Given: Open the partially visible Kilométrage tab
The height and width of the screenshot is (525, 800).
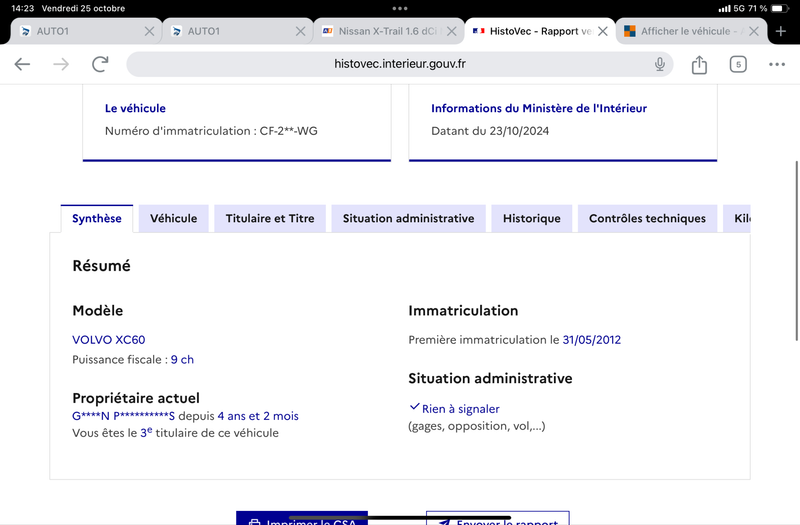Looking at the screenshot, I should (737, 218).
